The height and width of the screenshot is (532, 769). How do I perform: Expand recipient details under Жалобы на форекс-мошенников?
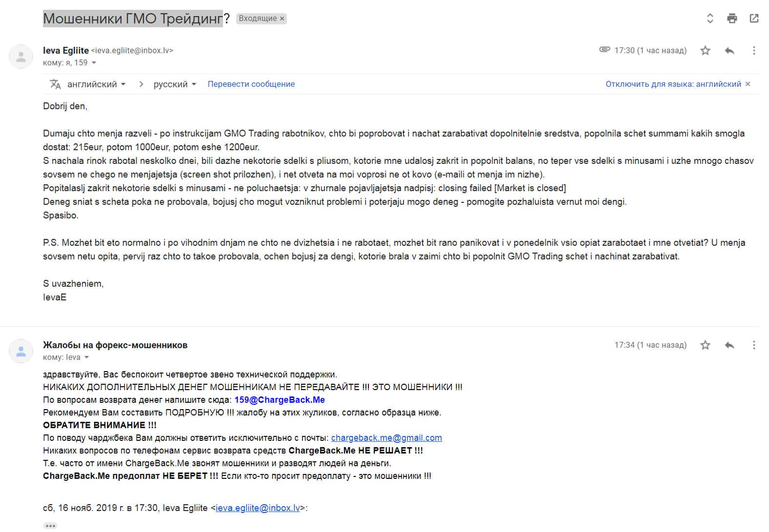pos(87,357)
